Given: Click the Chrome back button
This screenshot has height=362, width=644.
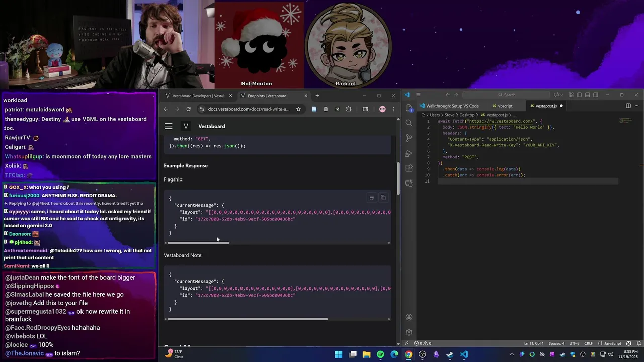Looking at the screenshot, I should coord(166,109).
